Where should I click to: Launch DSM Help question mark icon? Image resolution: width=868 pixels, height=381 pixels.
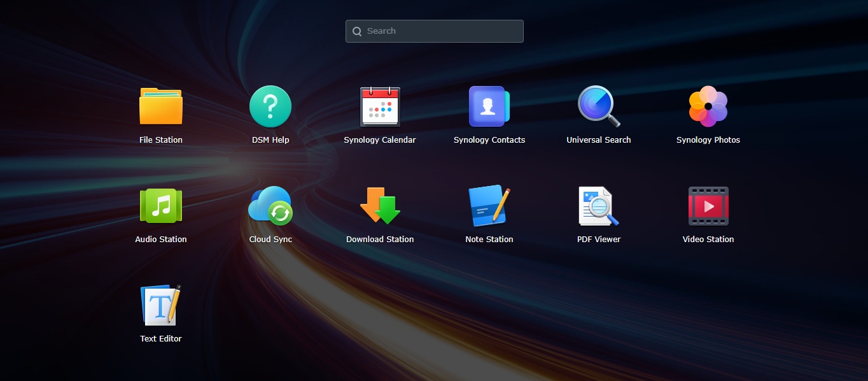click(270, 106)
